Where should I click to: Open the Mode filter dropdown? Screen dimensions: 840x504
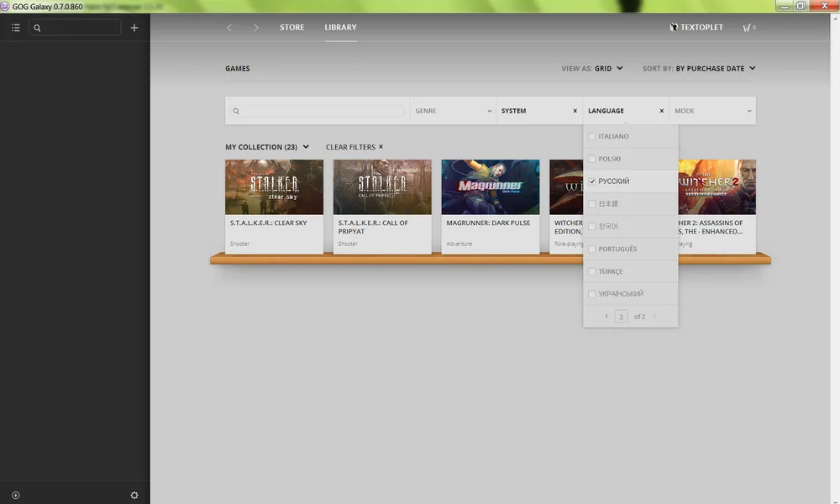711,111
